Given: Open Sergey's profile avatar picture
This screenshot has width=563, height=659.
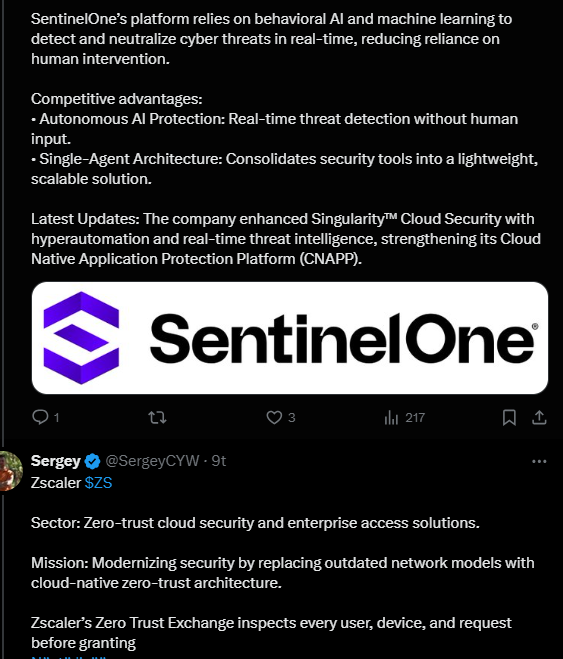Looking at the screenshot, I should [x=10, y=471].
